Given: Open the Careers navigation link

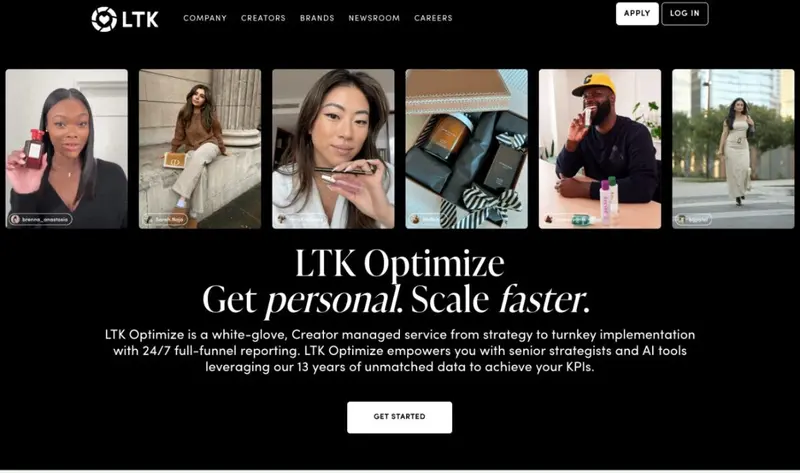Looking at the screenshot, I should point(433,18).
